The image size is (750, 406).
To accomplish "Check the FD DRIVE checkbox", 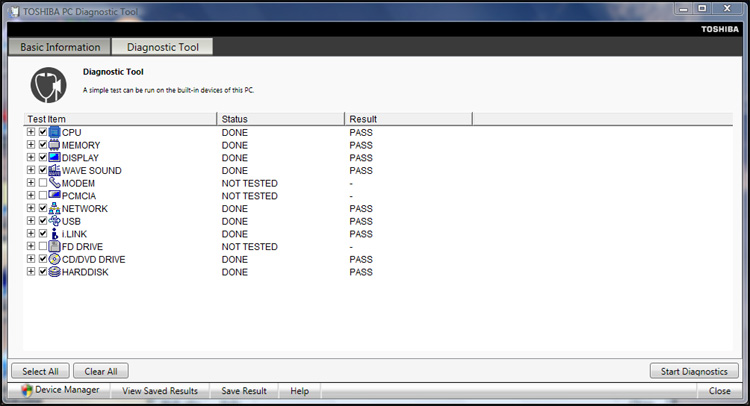I will point(43,246).
